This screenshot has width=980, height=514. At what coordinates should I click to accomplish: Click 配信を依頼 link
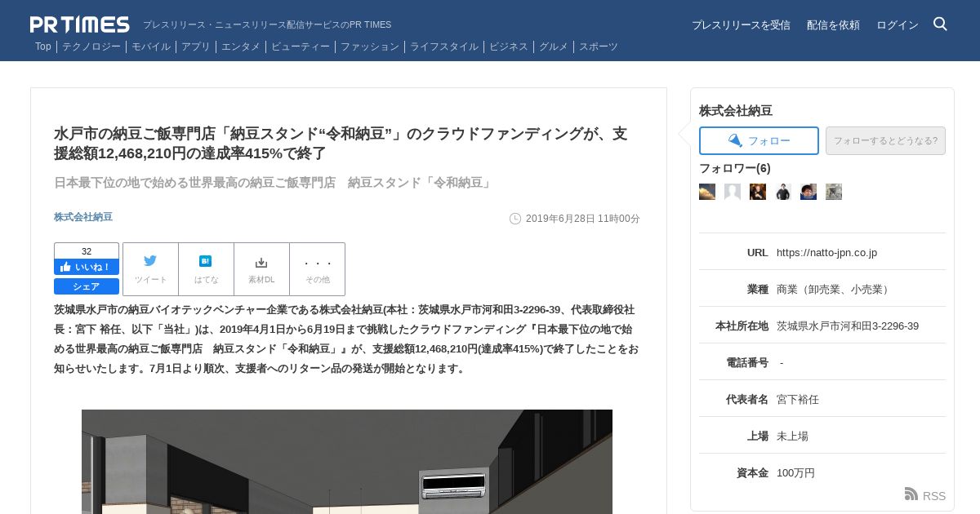click(x=833, y=25)
